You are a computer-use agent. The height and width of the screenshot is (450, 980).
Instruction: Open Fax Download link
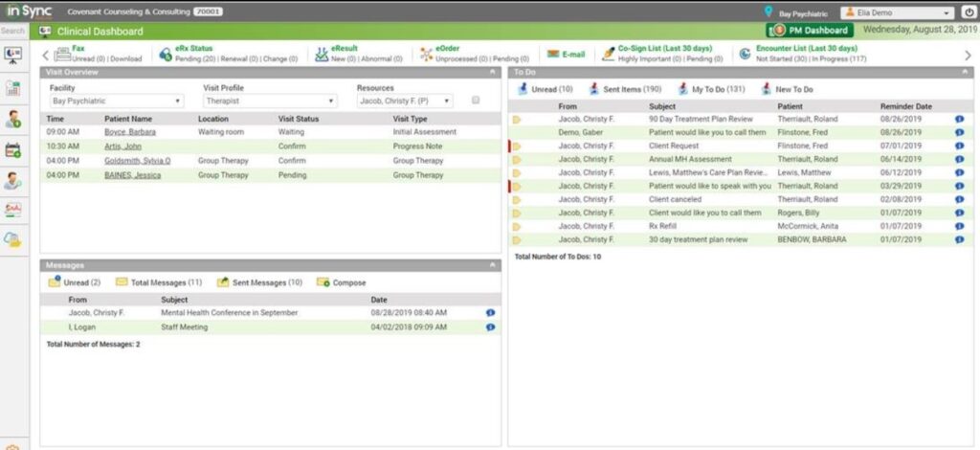tap(126, 58)
